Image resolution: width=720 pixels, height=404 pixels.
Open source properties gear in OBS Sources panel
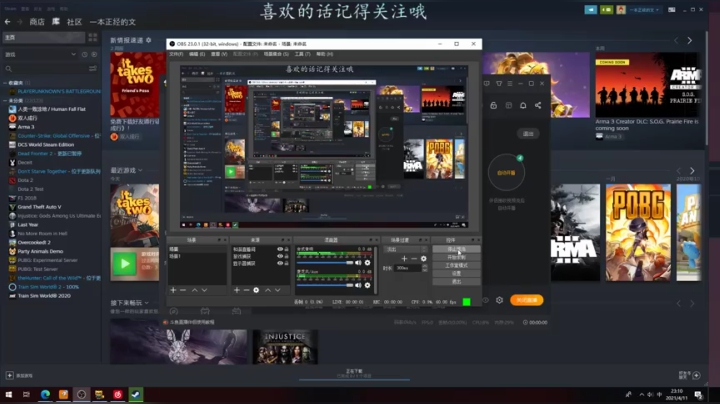click(256, 290)
